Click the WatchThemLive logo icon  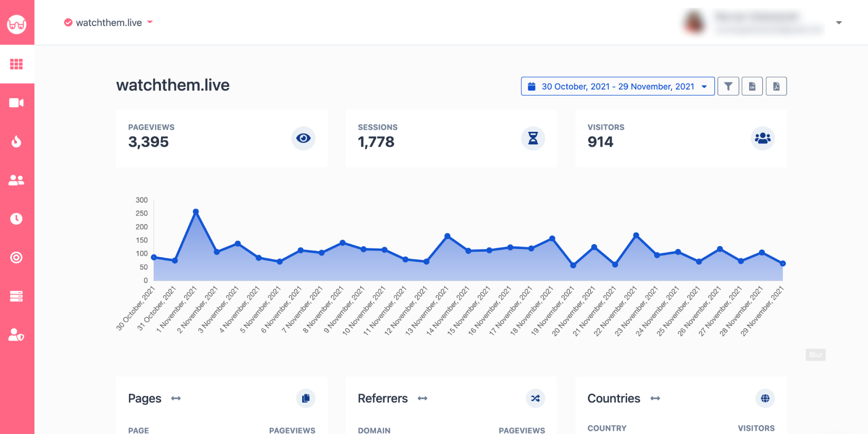[17, 24]
